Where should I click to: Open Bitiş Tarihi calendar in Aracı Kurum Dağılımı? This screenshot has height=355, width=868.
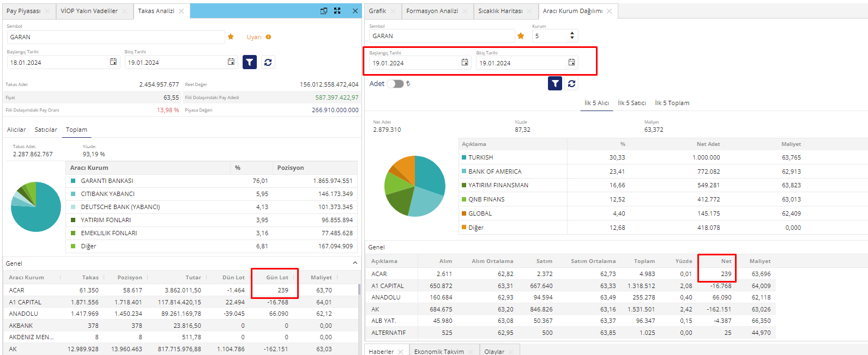click(x=571, y=63)
